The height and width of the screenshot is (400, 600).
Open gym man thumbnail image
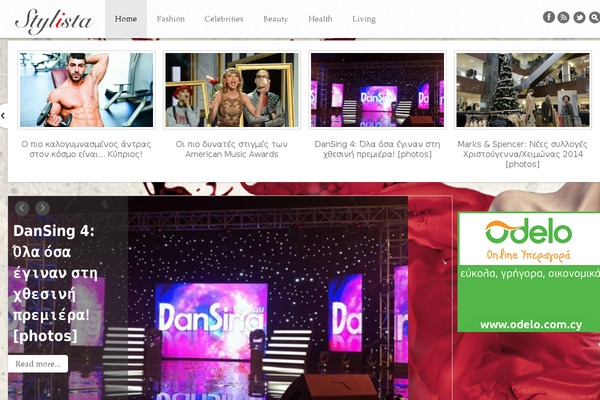(x=86, y=90)
